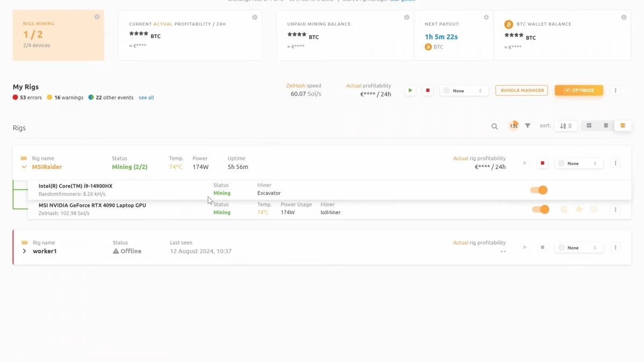Click worker1 offline warning triangle
The height and width of the screenshot is (362, 644).
point(116,251)
